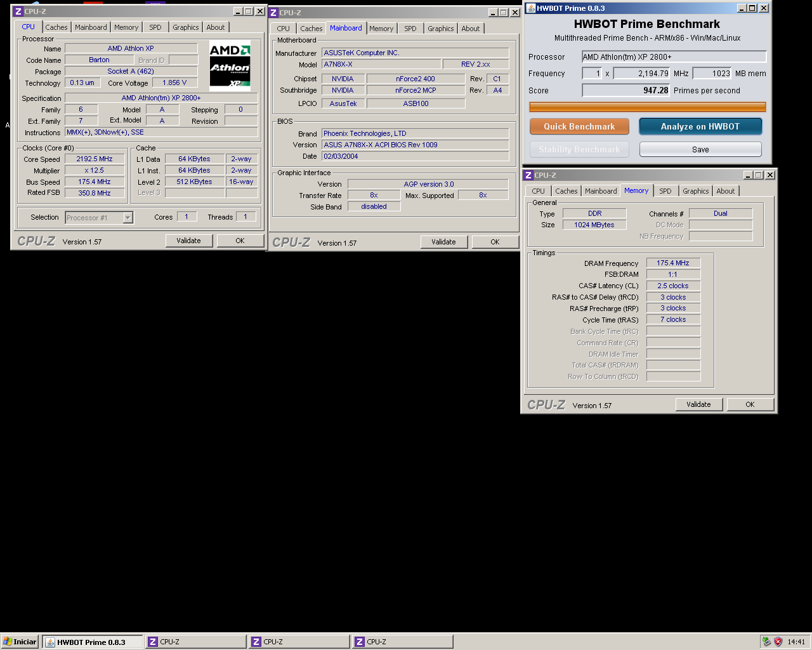Switch to Memory tab in the Mainboard window
Image resolution: width=812 pixels, height=650 pixels.
click(x=381, y=29)
